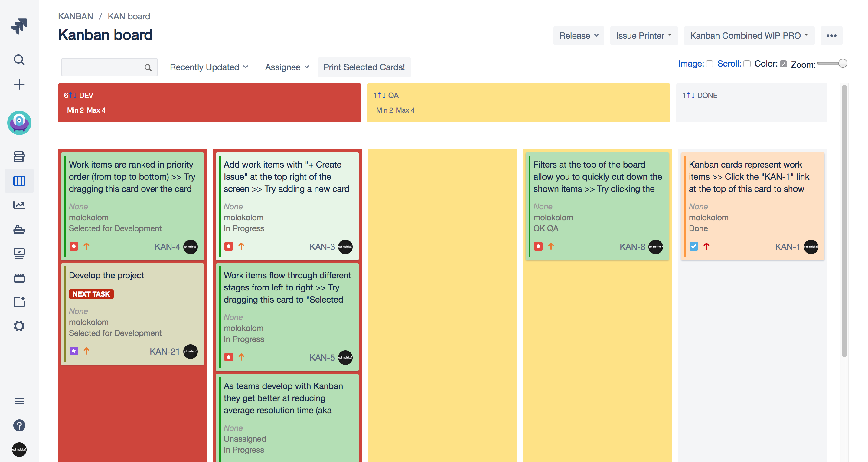Screen dimensions: 868x462
Task: Adjust the Zoom slider
Action: [842, 63]
